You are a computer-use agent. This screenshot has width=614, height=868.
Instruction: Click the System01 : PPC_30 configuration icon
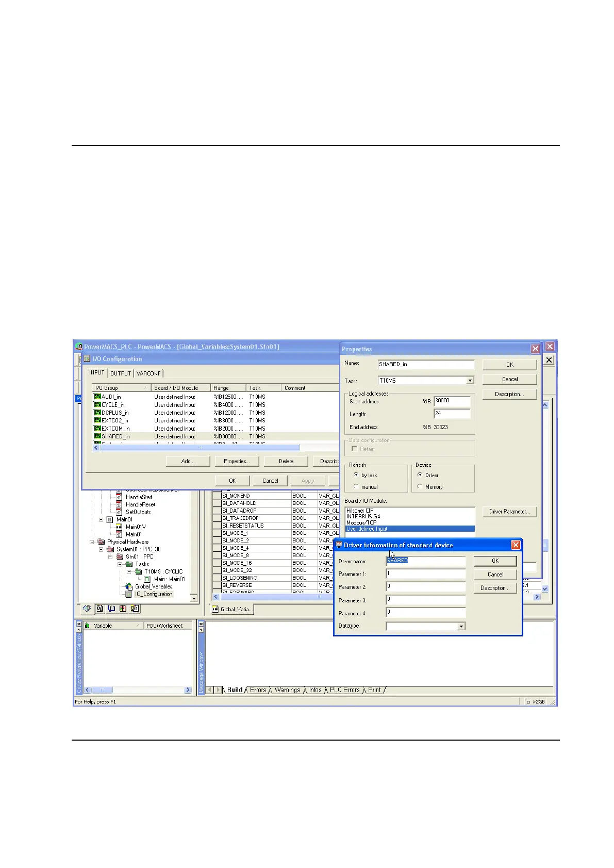(110, 549)
